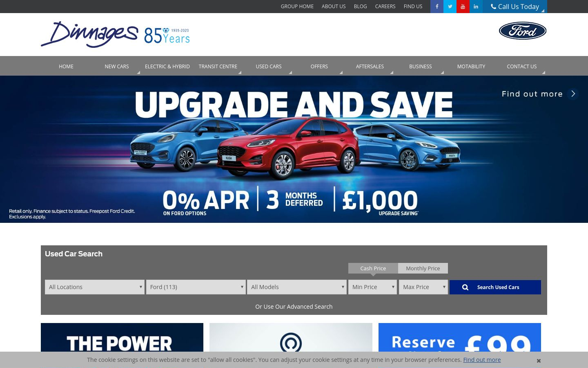
Task: Expand the New Cars menu
Action: (117, 66)
